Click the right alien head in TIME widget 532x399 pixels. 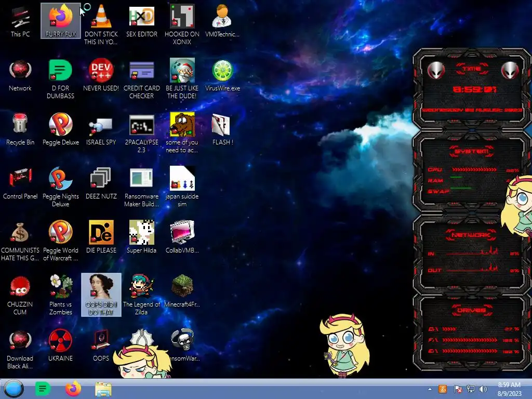coord(510,71)
